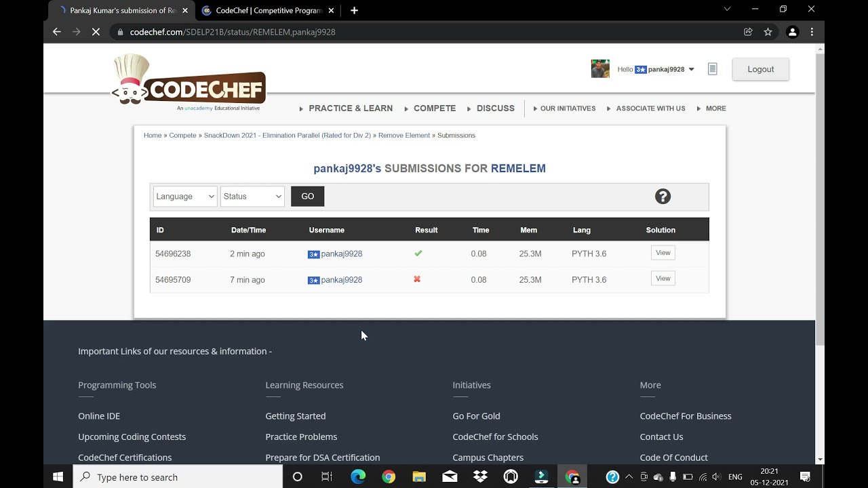Click the microphone tray icon
The image size is (868, 488).
point(673,477)
